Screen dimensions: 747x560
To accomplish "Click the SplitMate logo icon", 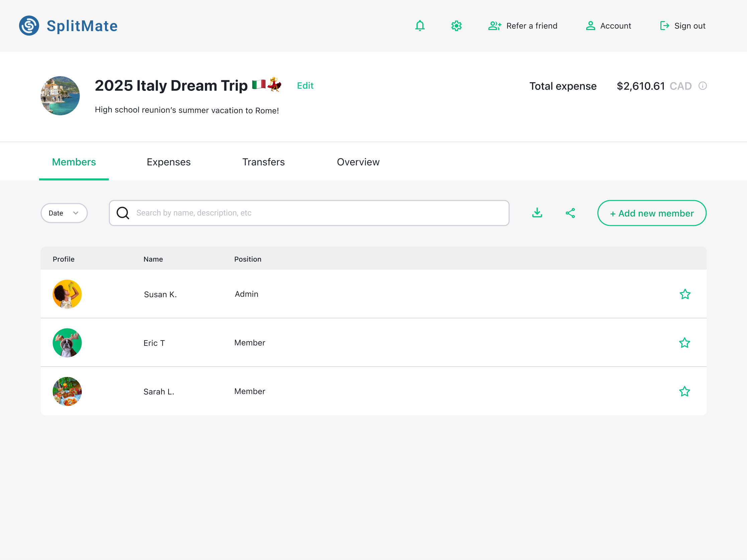I will (x=29, y=26).
